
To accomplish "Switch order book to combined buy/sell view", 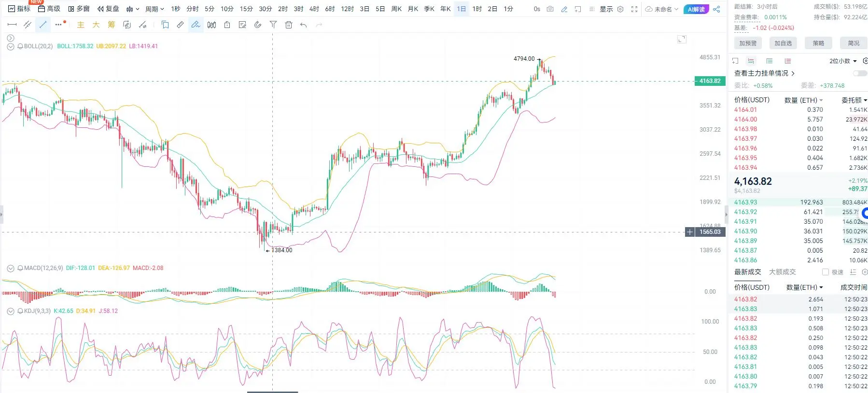I will point(751,61).
